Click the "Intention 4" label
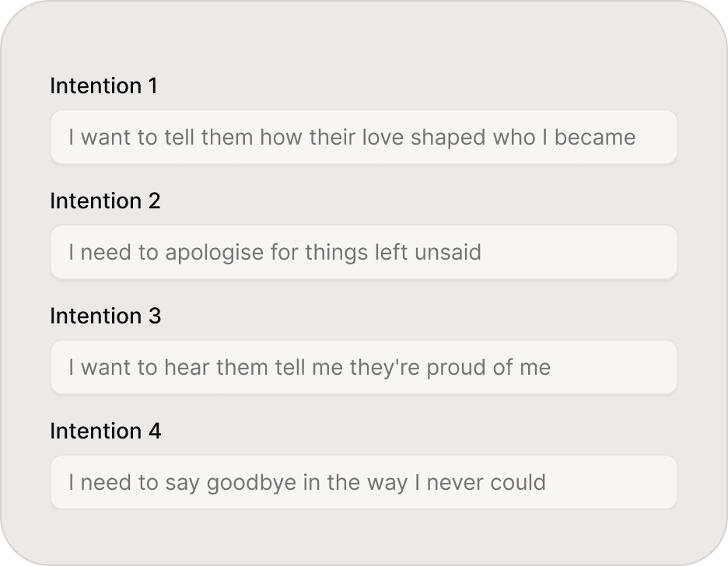The image size is (728, 566). point(105,431)
